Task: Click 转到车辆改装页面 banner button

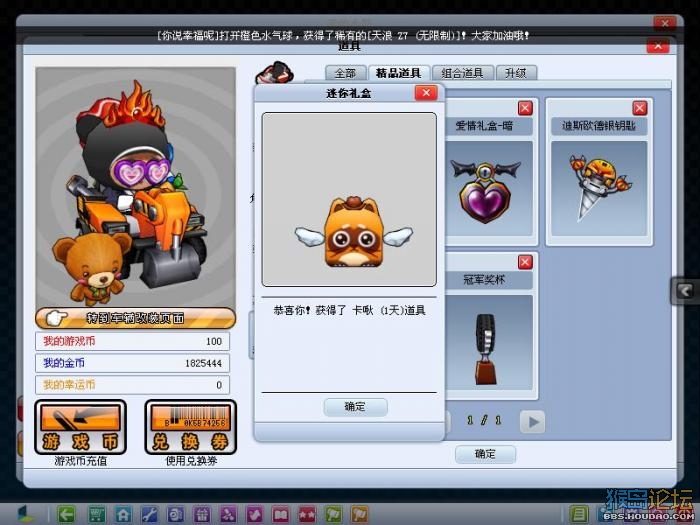Action: pos(135,318)
